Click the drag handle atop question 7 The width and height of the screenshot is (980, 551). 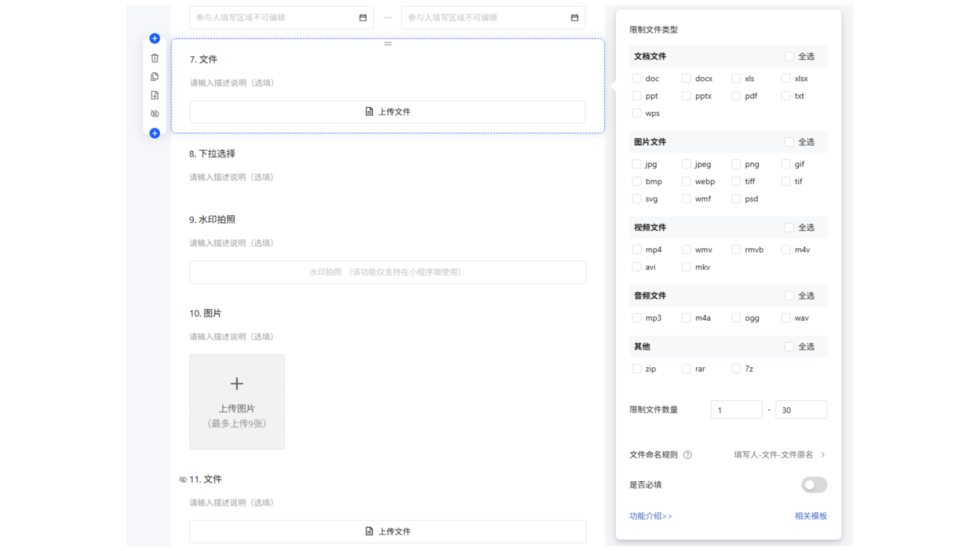pos(388,43)
